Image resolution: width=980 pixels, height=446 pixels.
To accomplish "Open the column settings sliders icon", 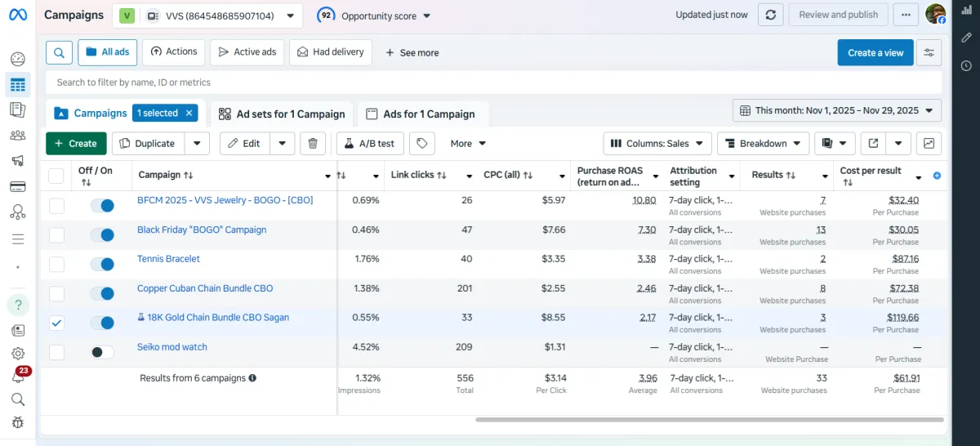I will (x=929, y=52).
